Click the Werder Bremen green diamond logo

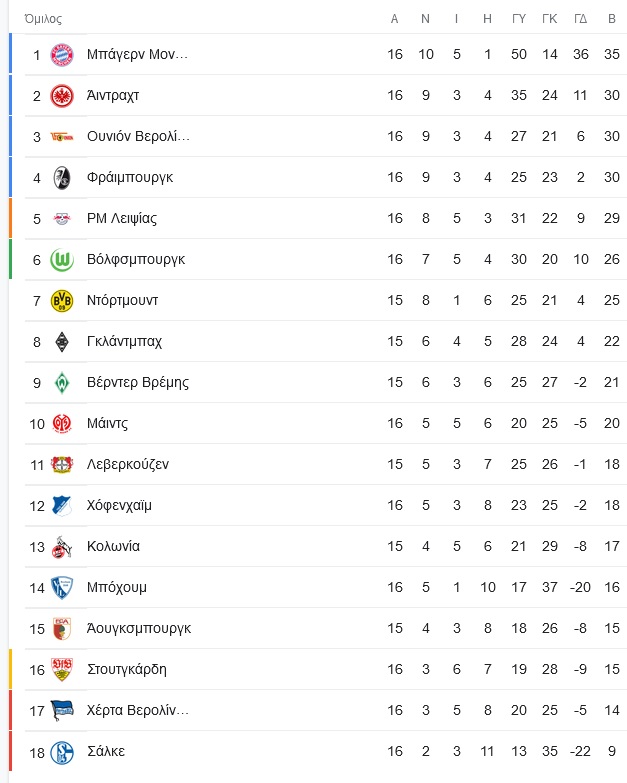click(62, 383)
